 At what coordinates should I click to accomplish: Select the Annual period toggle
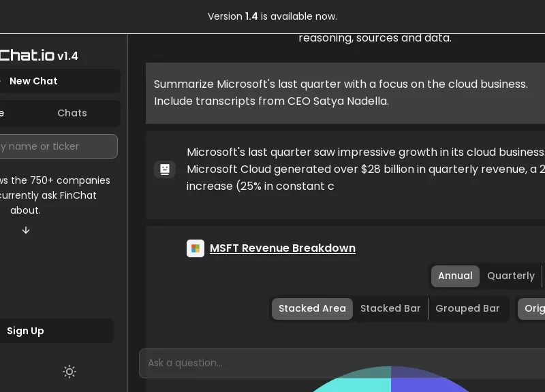pyautogui.click(x=455, y=276)
